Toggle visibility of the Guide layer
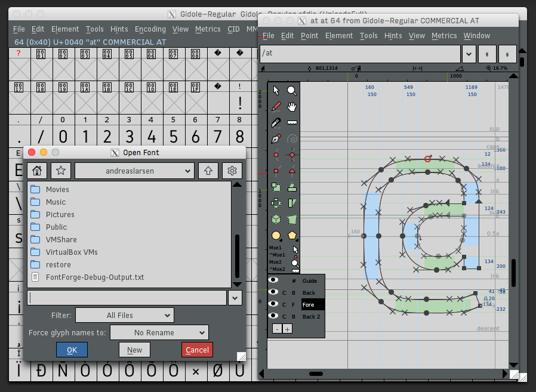 coord(273,280)
